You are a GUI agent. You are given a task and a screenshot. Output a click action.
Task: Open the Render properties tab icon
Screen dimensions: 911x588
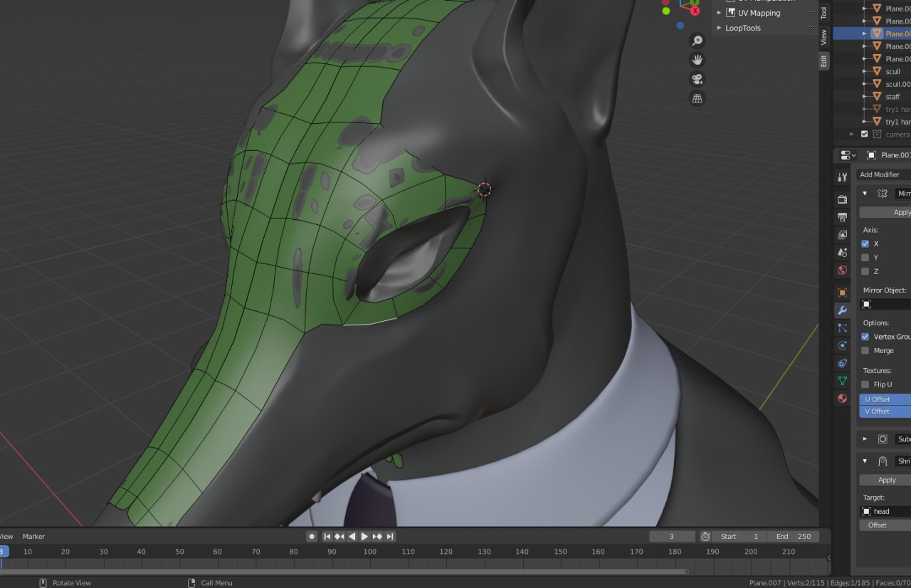(x=843, y=199)
